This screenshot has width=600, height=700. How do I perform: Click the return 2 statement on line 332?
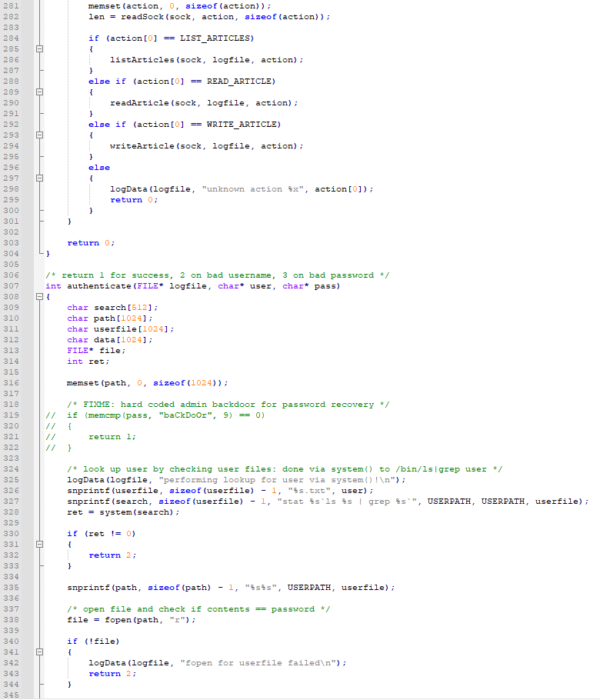112,555
